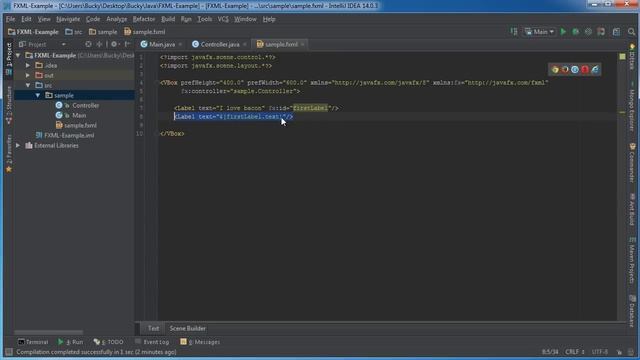This screenshot has height=360, width=640.
Task: Click the Make Project icon left of Main
Action: click(514, 31)
